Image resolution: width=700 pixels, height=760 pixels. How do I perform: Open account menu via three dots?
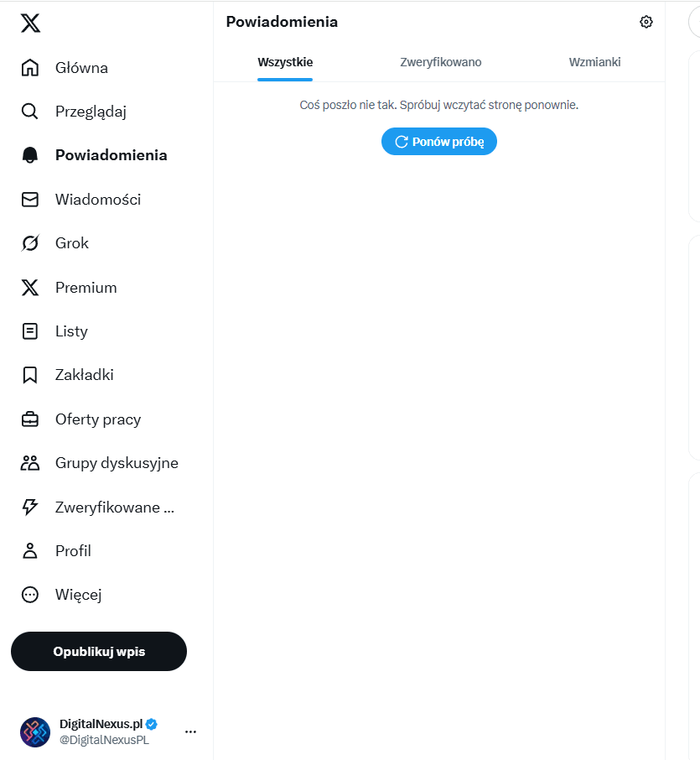coord(191,731)
